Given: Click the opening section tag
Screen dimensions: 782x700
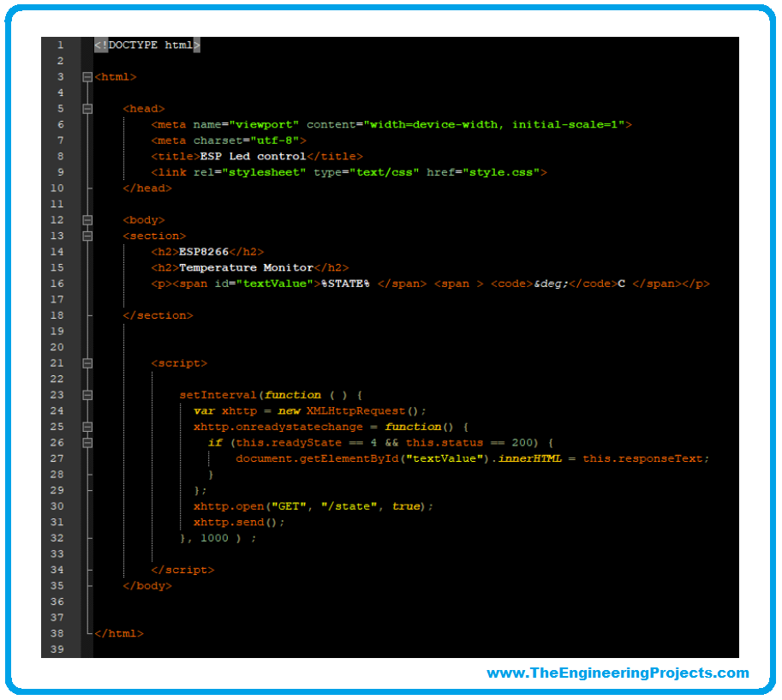Looking at the screenshot, I should coord(154,236).
